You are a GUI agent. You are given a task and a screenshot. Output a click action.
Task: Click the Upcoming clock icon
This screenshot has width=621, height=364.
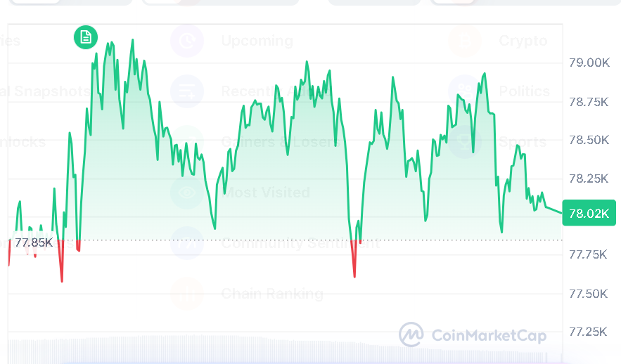(187, 41)
